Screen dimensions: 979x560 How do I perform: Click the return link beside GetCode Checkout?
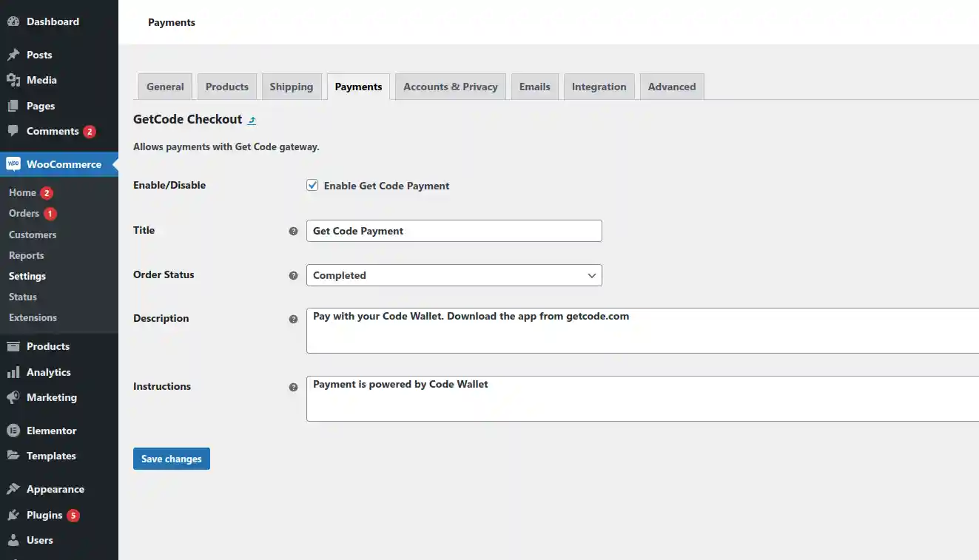pos(252,119)
